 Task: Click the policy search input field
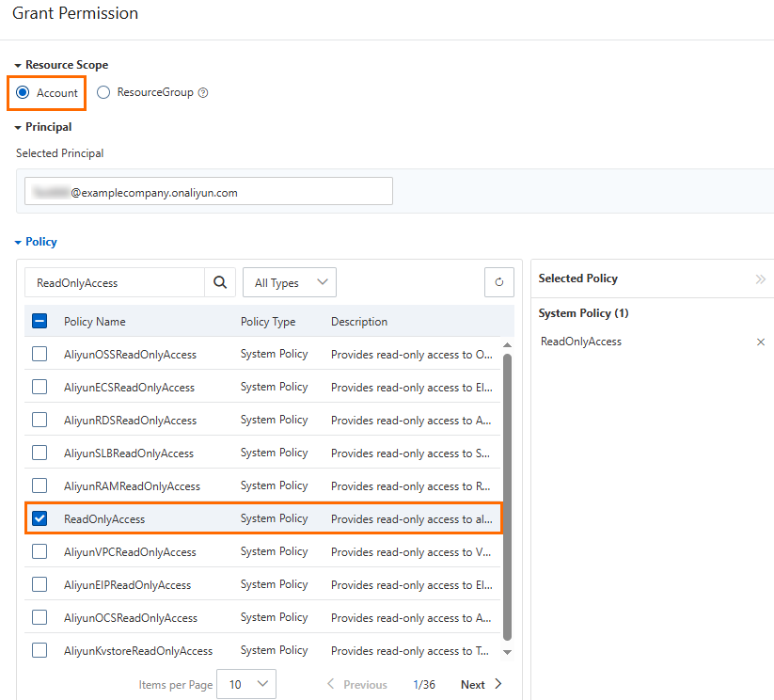(x=115, y=282)
